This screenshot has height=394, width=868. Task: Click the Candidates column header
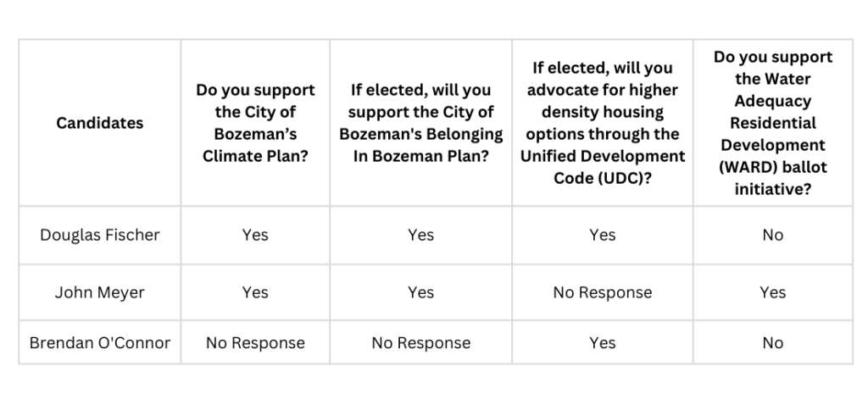point(100,123)
